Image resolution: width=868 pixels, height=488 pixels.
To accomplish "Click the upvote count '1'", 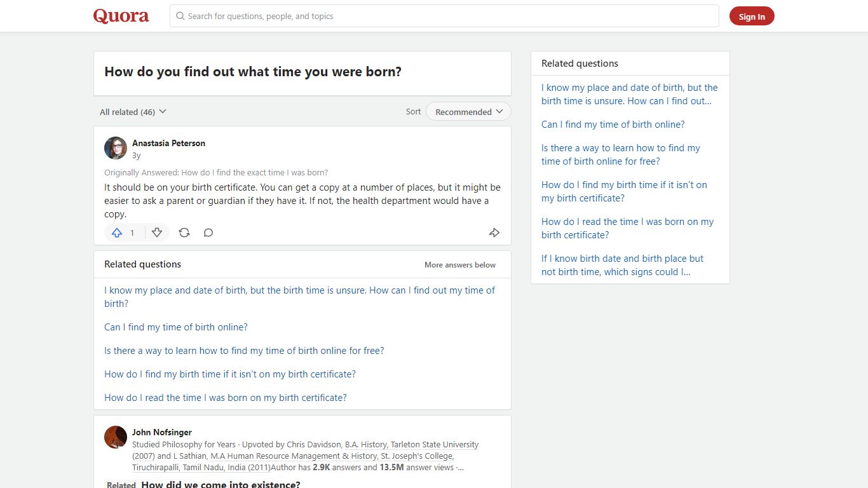I will (132, 233).
